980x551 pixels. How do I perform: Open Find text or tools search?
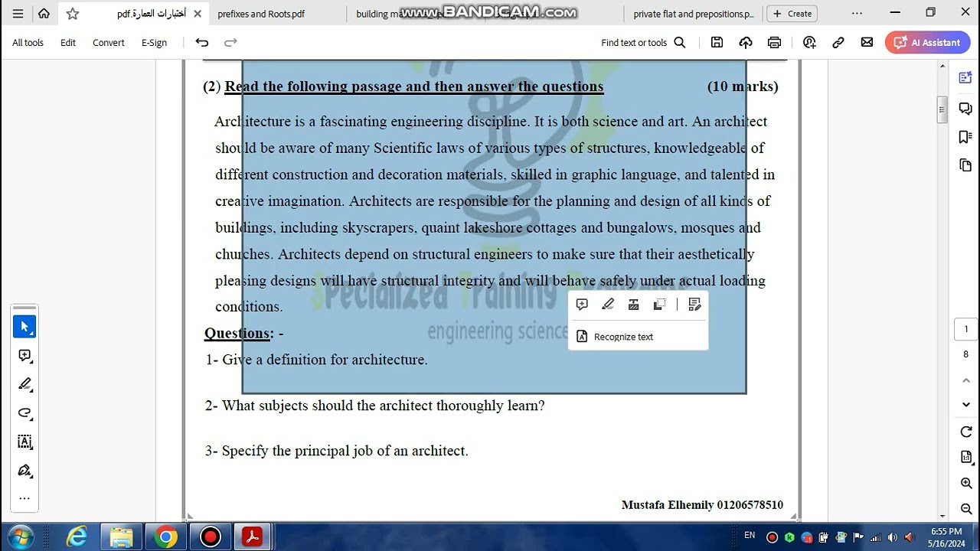[643, 43]
